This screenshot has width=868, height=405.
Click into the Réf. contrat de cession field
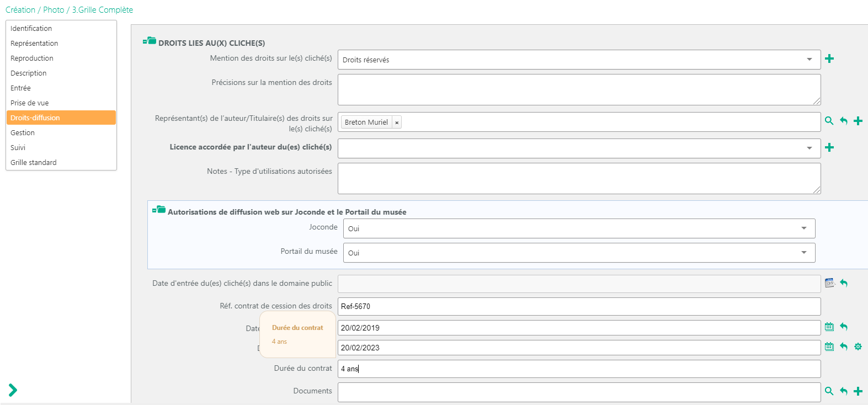point(579,306)
